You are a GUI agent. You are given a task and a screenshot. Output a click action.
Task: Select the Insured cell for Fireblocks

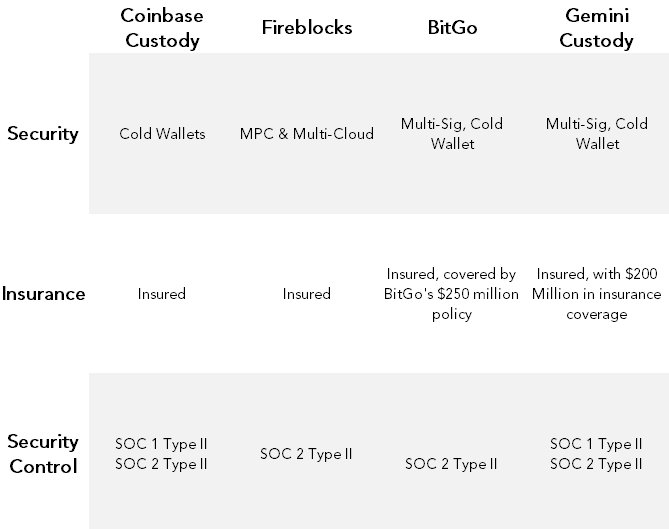(307, 294)
